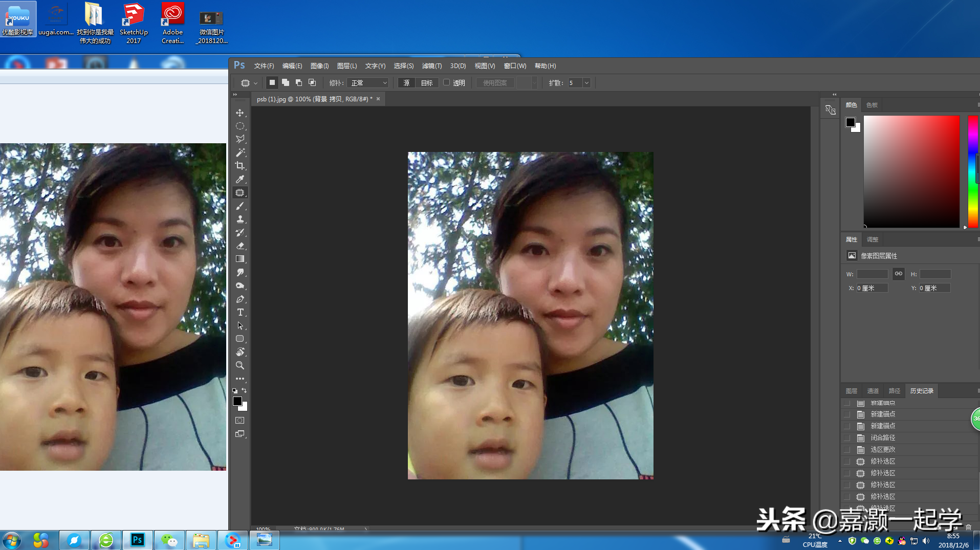Select the Crop tool

tap(239, 166)
